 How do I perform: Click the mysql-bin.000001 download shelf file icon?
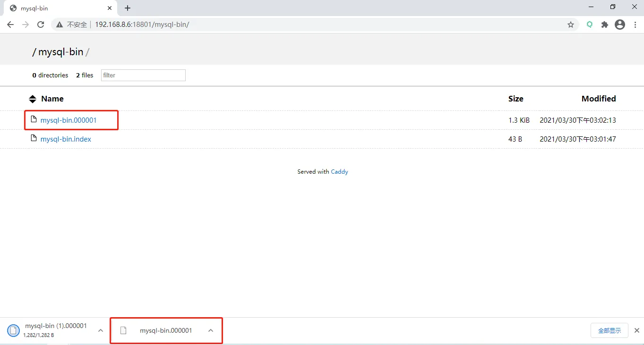tap(123, 330)
